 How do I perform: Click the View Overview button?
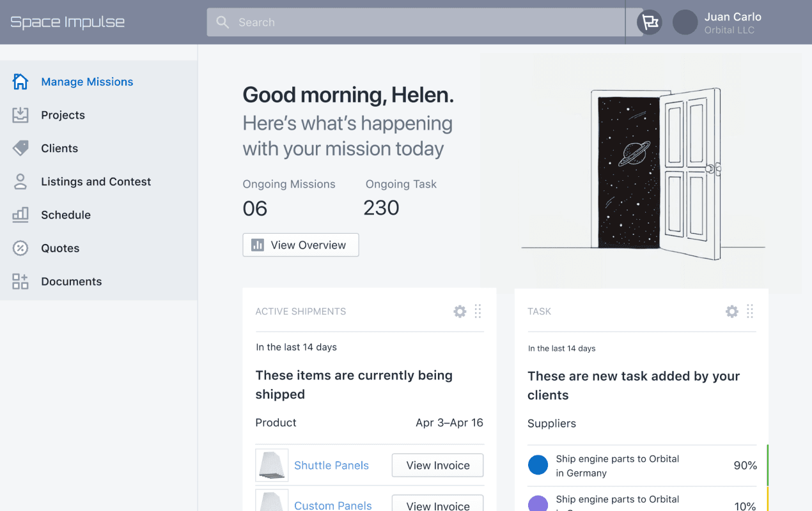click(x=301, y=245)
